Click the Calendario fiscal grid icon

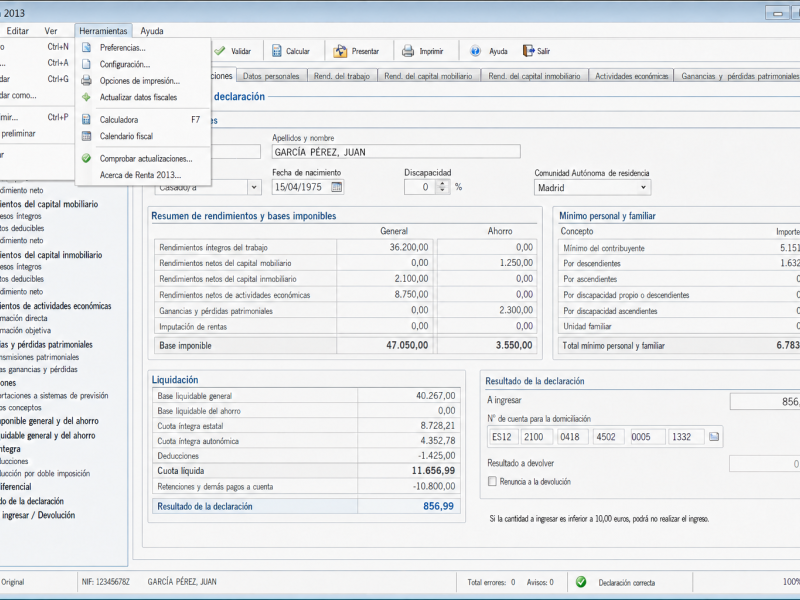pyautogui.click(x=87, y=136)
